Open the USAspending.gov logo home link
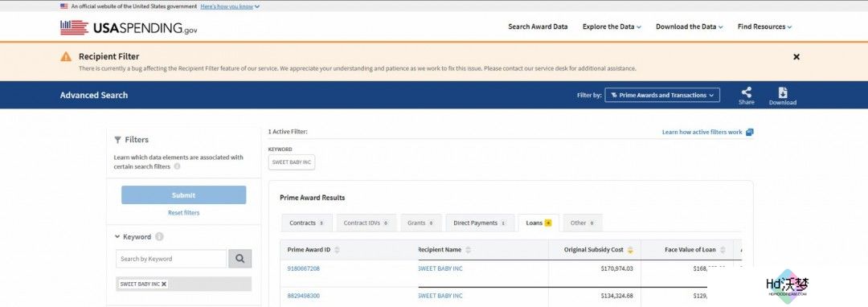The width and height of the screenshot is (868, 307). 129,27
